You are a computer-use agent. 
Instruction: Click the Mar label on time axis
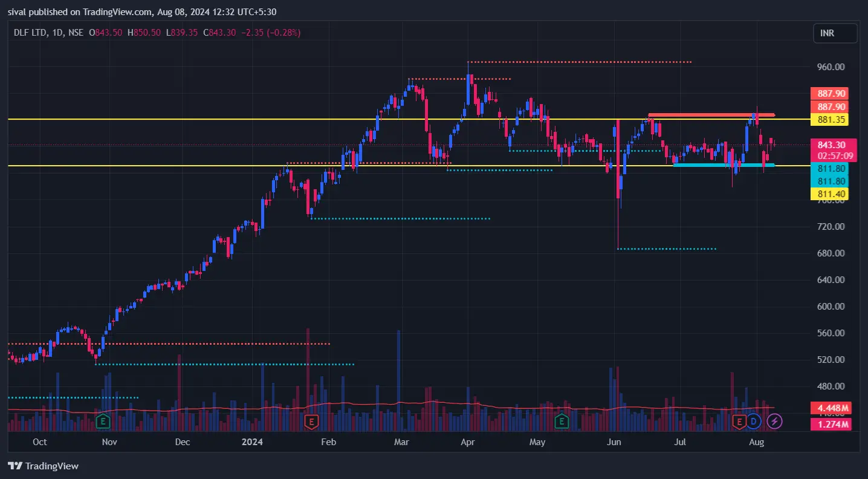click(401, 442)
